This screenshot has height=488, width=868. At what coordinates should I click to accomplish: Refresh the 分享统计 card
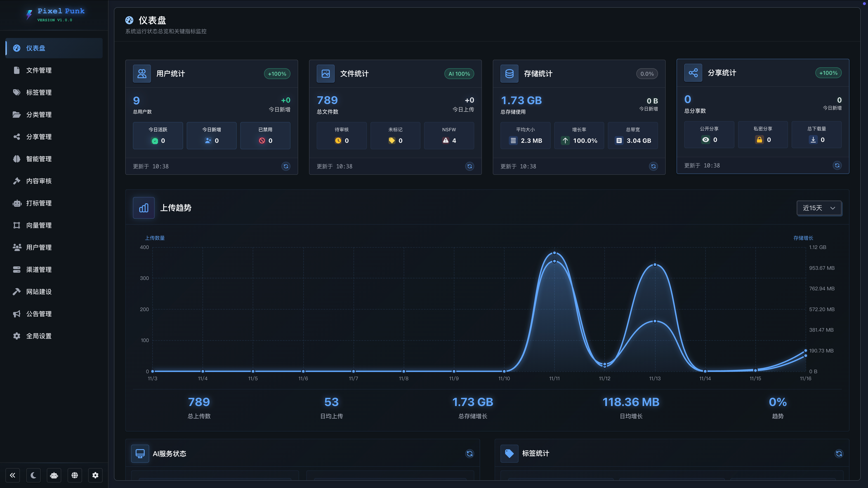click(x=837, y=165)
